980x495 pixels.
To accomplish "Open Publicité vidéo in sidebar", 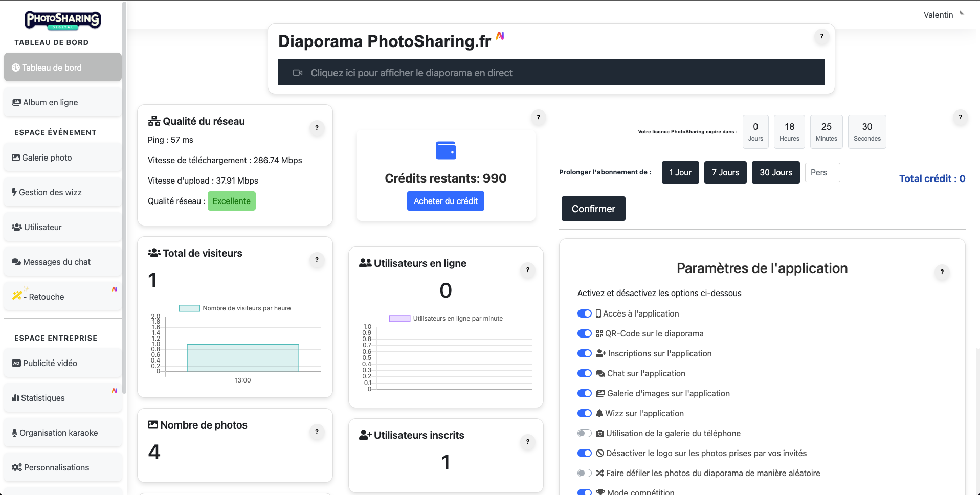I will [63, 363].
